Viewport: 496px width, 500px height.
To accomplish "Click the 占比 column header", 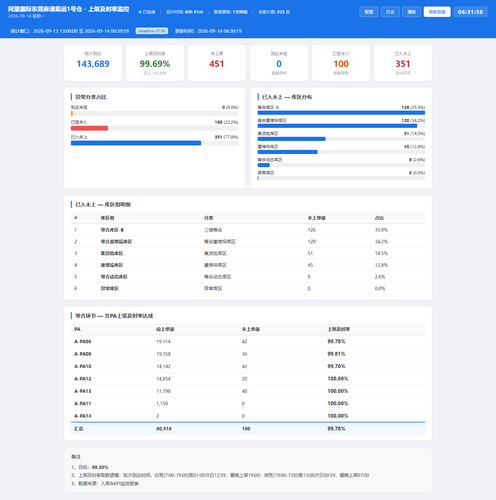I will [379, 218].
